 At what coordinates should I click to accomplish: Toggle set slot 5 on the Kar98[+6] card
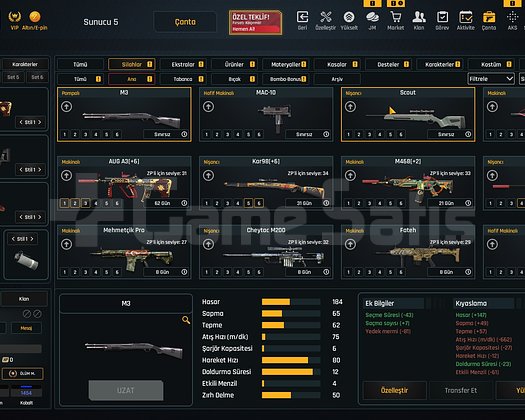248,203
